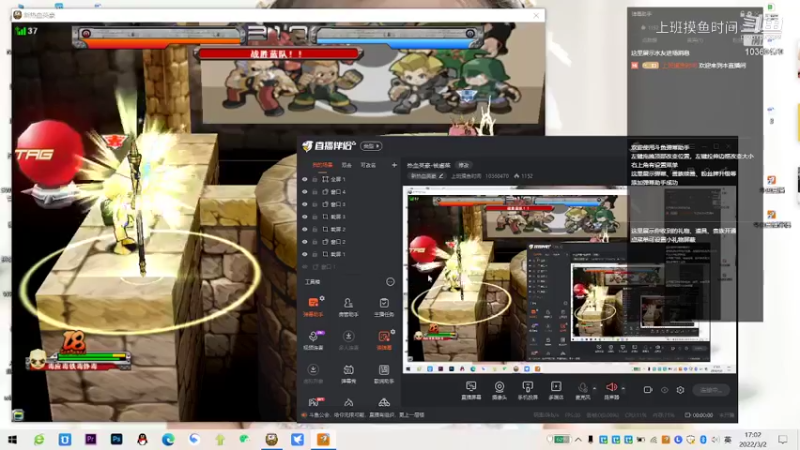Click the 连接中 start-stream button
This screenshot has width=800, height=450.
tap(711, 390)
